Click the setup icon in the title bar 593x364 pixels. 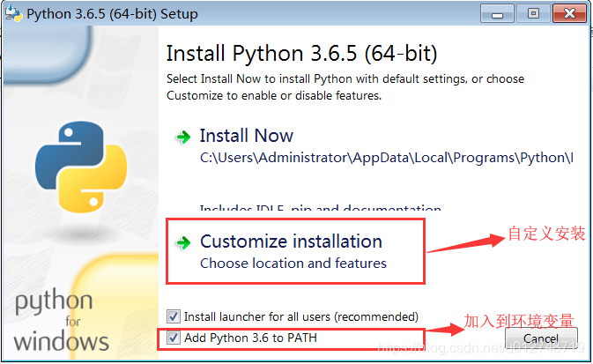(x=13, y=13)
